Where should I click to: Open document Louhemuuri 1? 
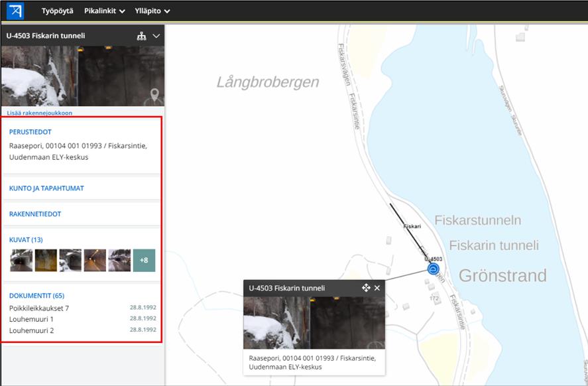pos(32,319)
